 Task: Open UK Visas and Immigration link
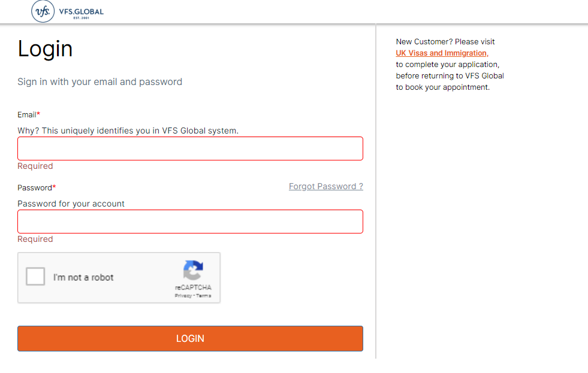click(x=442, y=53)
